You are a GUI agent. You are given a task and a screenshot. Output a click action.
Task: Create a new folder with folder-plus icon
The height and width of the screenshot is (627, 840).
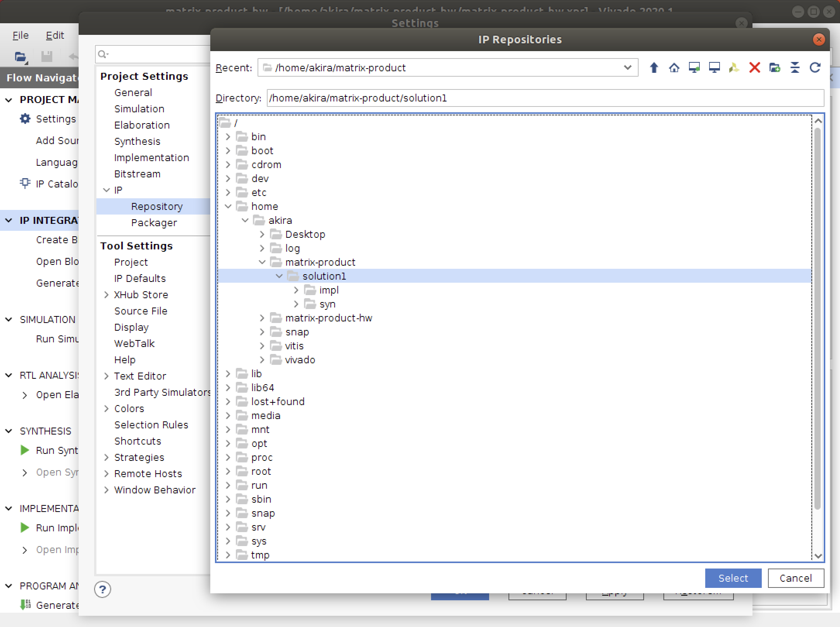775,68
